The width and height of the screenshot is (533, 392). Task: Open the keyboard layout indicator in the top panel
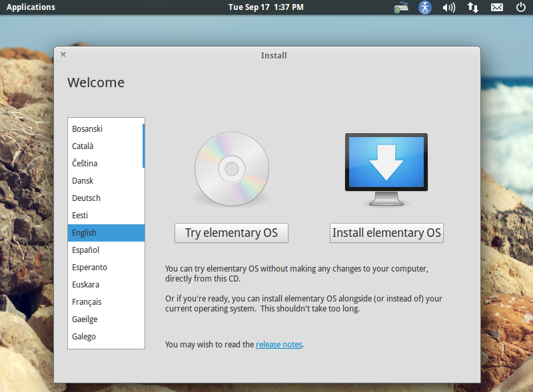pyautogui.click(x=401, y=7)
